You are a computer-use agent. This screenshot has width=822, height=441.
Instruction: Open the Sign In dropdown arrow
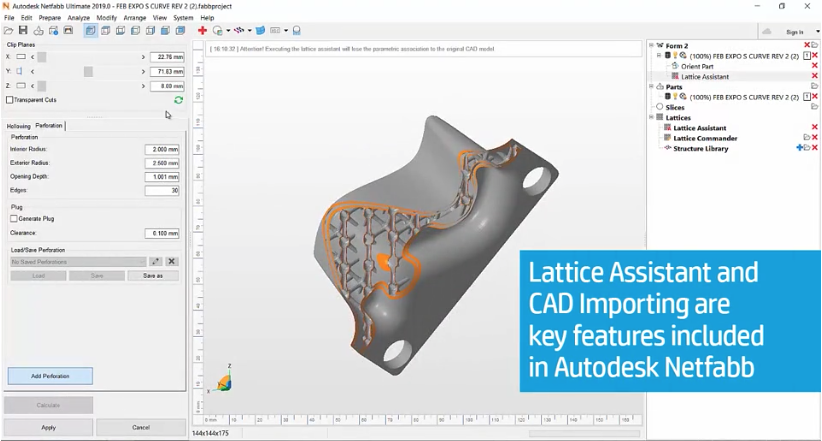(x=818, y=32)
